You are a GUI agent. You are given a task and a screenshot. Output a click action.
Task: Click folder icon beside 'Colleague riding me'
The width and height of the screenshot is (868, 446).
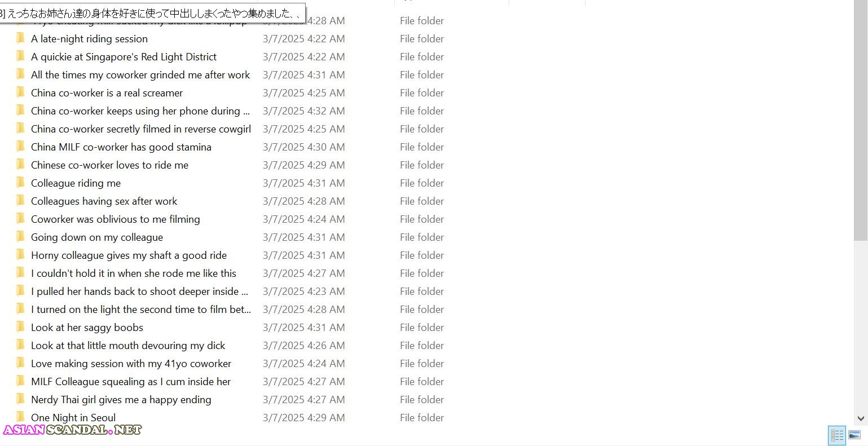click(x=20, y=183)
